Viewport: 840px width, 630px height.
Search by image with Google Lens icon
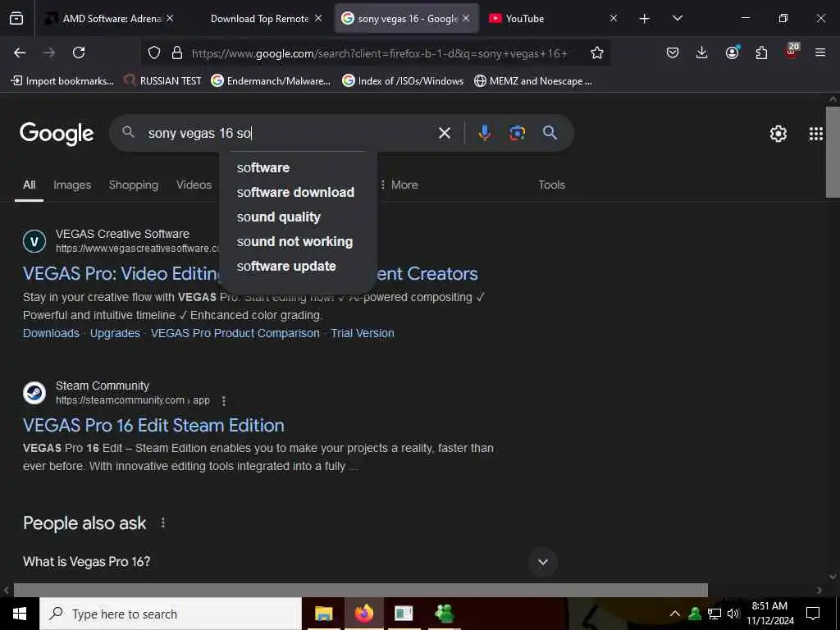point(517,133)
